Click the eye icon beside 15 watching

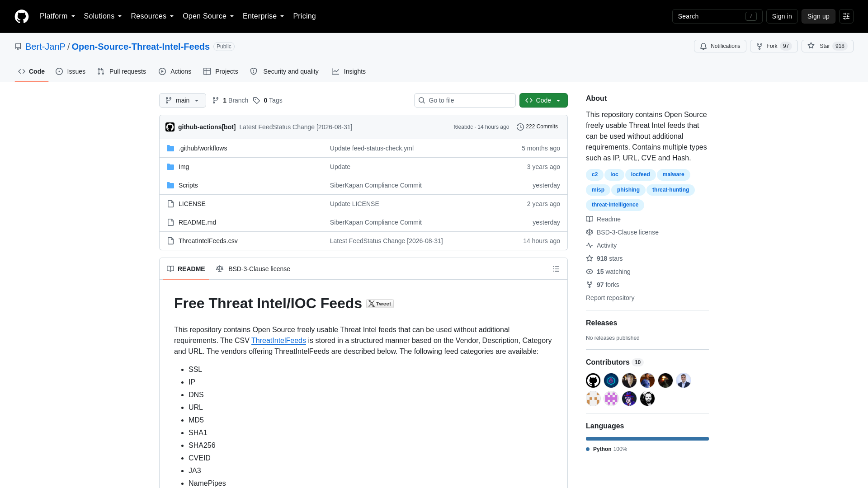pos(590,272)
